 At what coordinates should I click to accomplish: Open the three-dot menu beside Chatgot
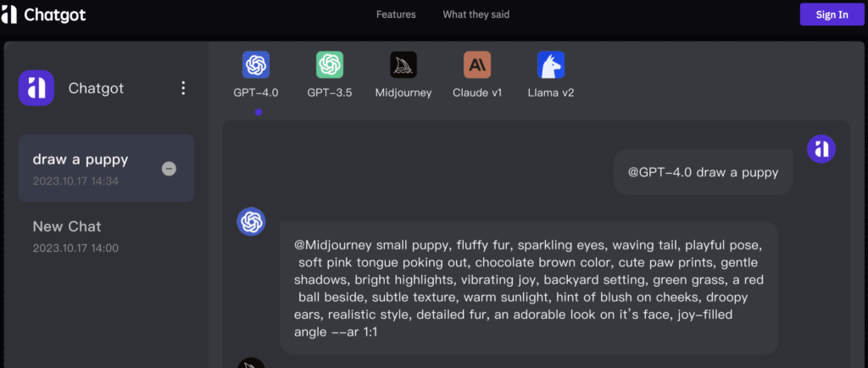click(x=183, y=88)
